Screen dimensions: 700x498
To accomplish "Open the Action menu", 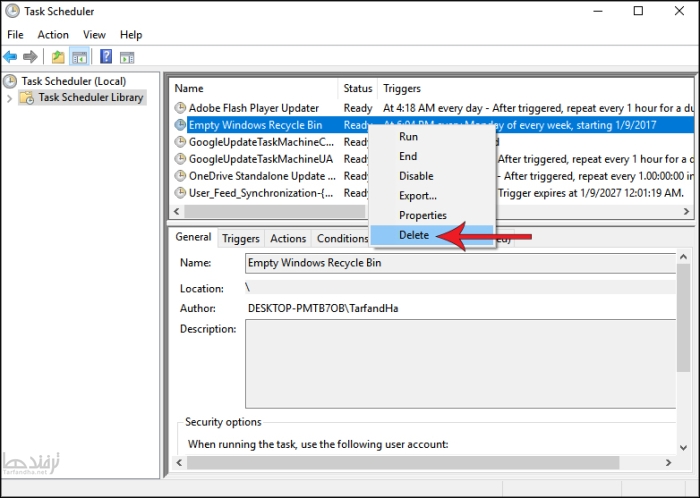I will (53, 34).
